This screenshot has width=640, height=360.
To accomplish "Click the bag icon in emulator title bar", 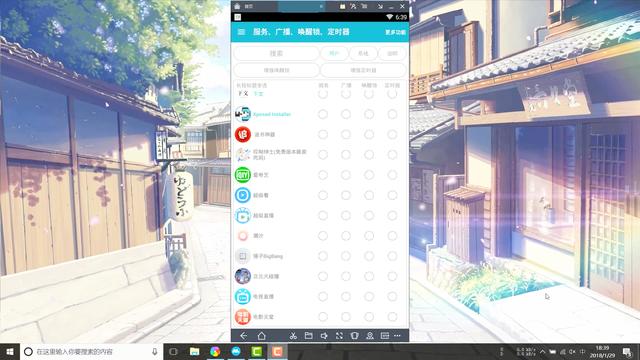I will (342, 7).
